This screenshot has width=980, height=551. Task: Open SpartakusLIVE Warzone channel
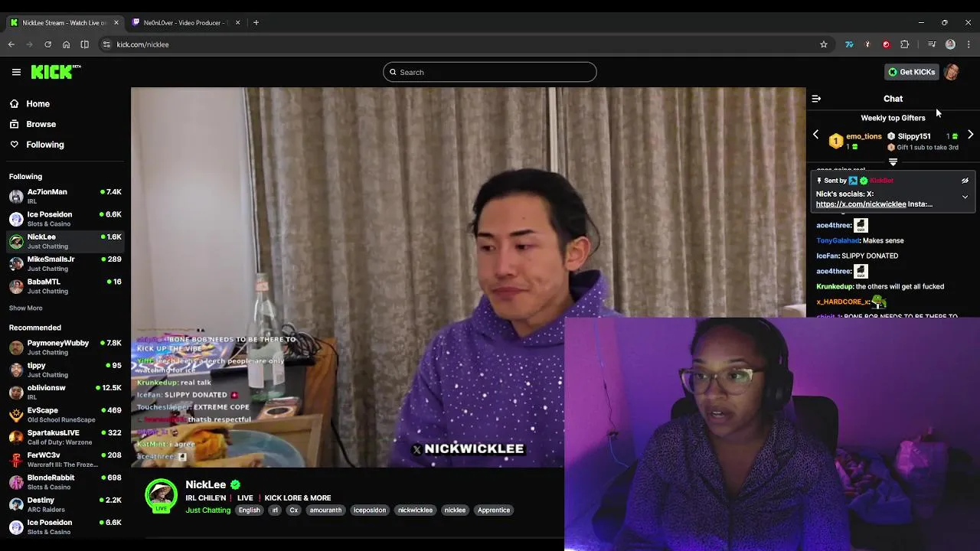(65, 437)
